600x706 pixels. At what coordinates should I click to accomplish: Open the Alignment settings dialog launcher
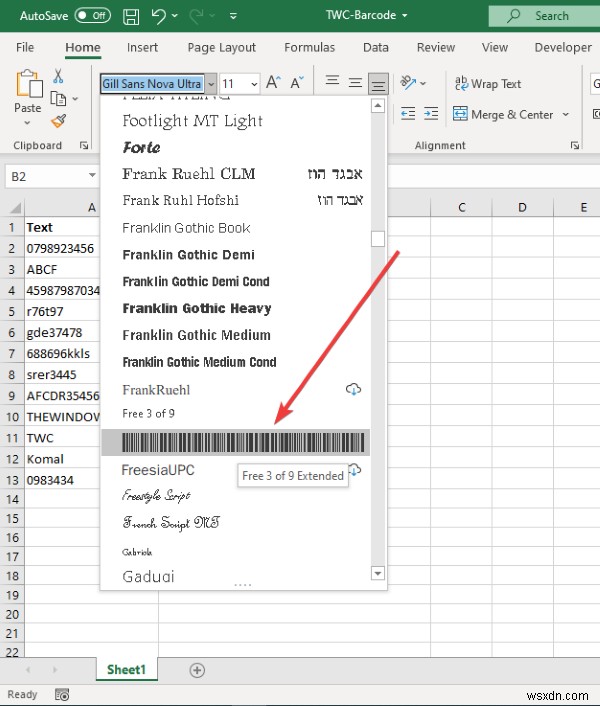574,145
